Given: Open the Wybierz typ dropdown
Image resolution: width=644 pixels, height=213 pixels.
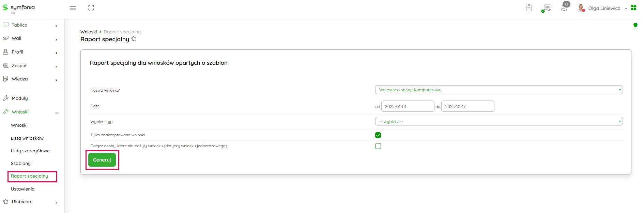Looking at the screenshot, I should 499,122.
